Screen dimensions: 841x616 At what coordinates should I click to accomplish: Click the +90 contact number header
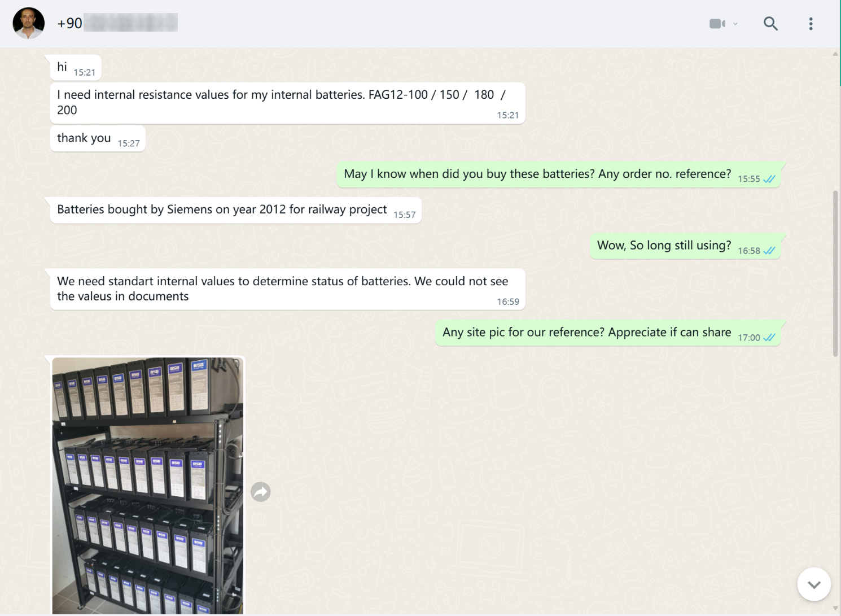[117, 23]
